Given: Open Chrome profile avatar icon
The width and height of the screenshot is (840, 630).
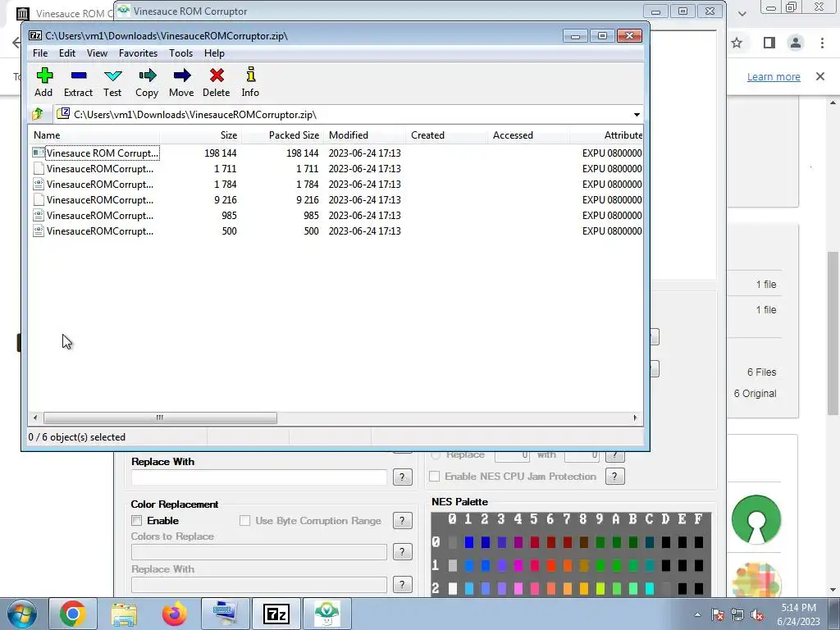Looking at the screenshot, I should click(x=796, y=43).
